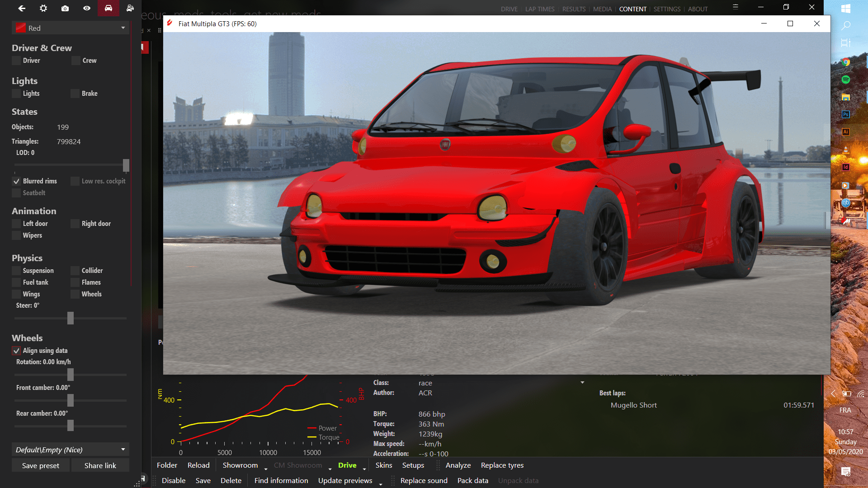Screen dimensions: 868x488
Task: Click the power and torque graph
Action: 260,416
